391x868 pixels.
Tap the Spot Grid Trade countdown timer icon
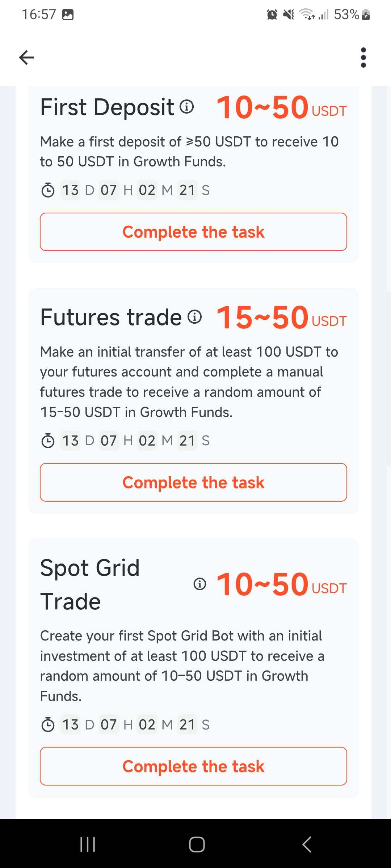pyautogui.click(x=48, y=725)
